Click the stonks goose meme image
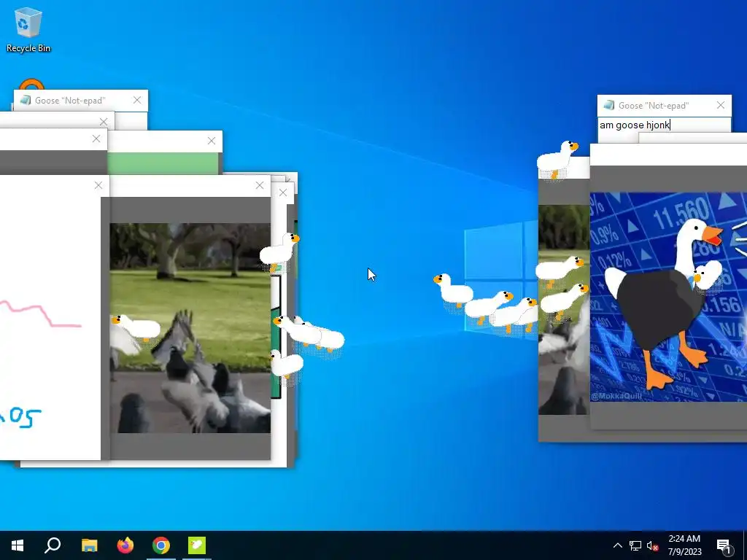 coord(668,297)
